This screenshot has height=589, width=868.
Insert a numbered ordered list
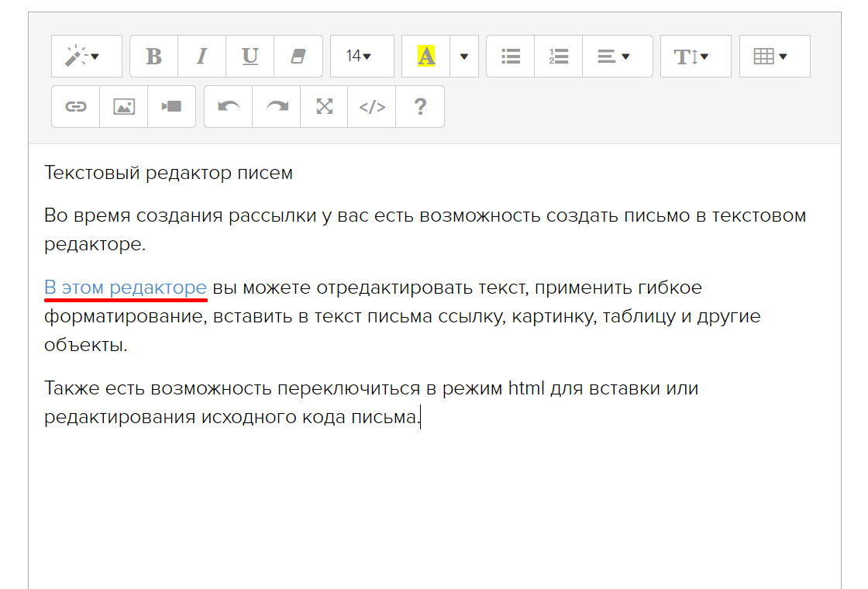tap(558, 57)
